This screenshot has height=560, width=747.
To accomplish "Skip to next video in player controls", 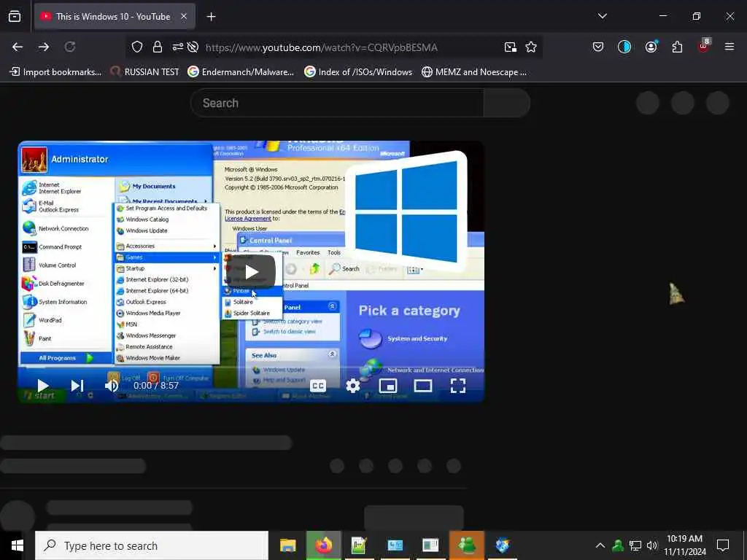I will (77, 385).
